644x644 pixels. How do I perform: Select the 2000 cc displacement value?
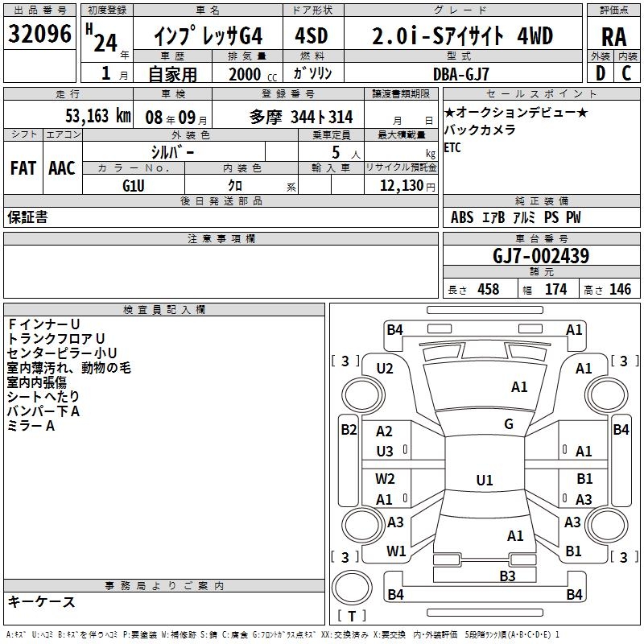(253, 74)
